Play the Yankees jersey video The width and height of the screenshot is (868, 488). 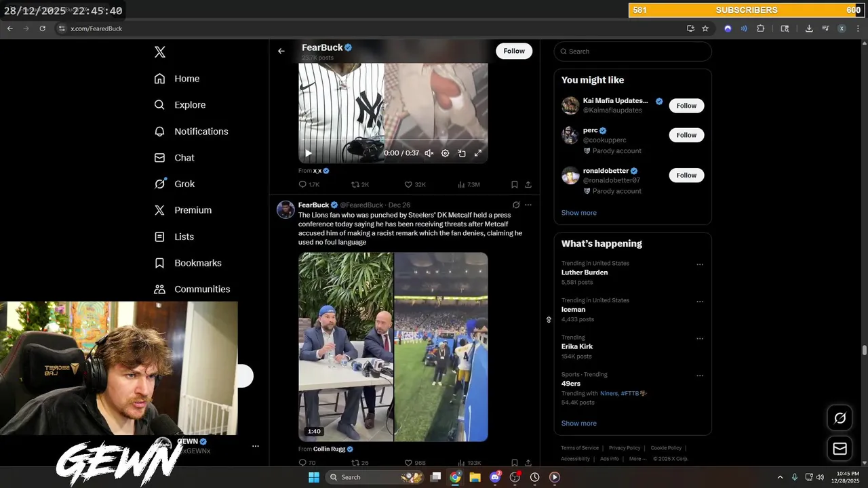308,153
